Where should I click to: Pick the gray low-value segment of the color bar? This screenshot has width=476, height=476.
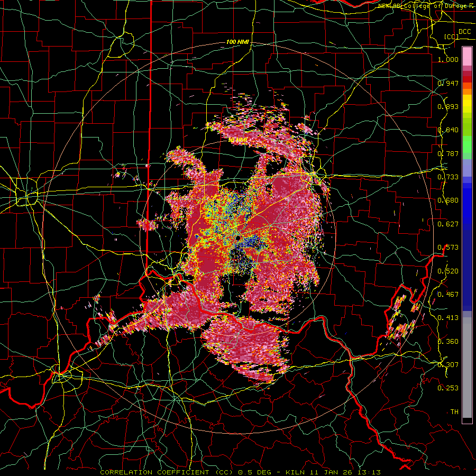tap(467, 368)
